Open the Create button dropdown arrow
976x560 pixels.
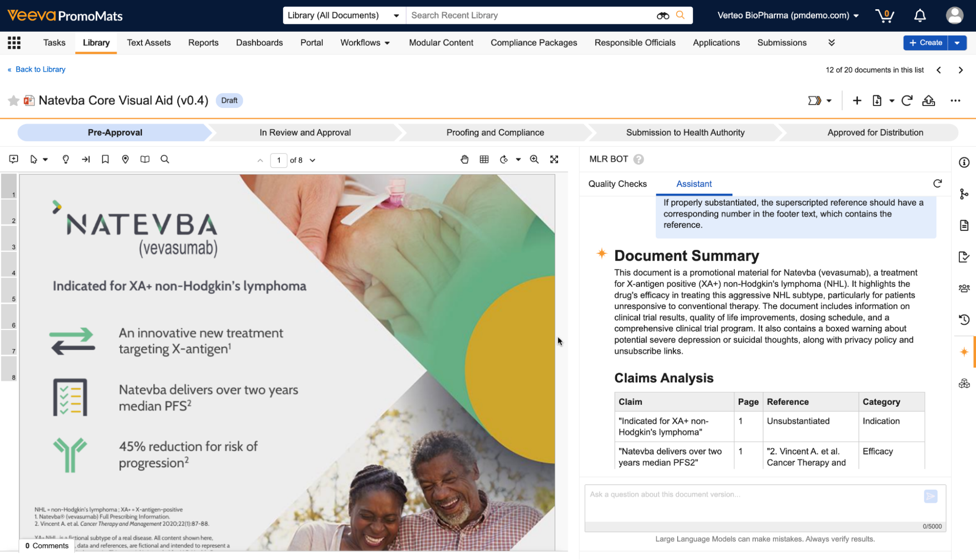[957, 43]
